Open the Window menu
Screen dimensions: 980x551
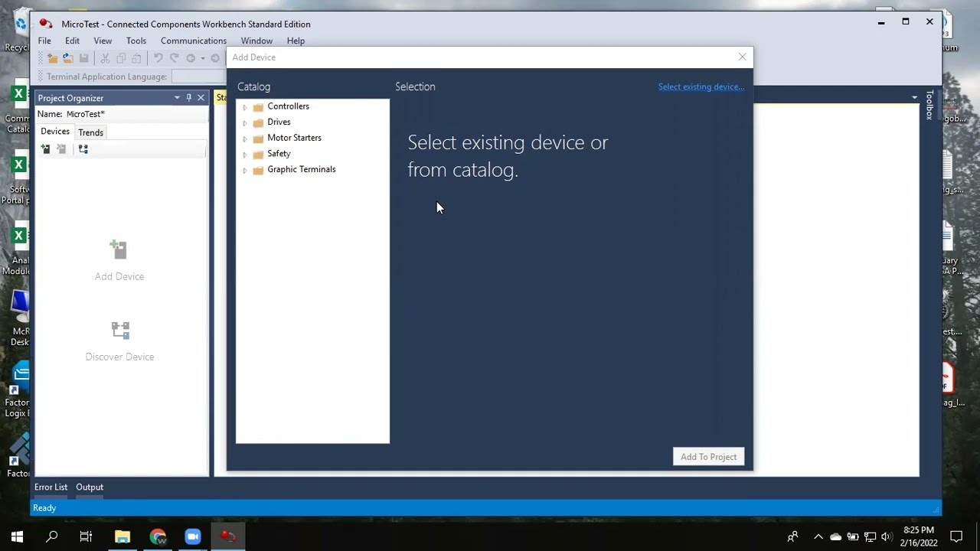(x=256, y=41)
